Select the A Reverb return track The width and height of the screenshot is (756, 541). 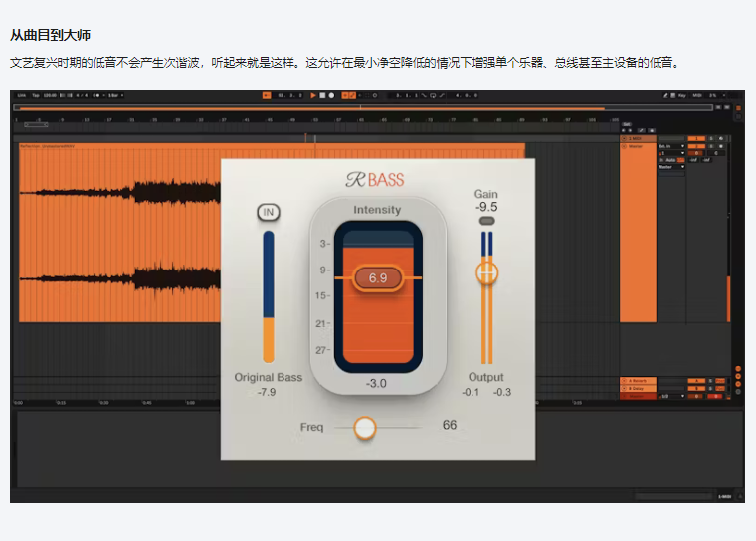pyautogui.click(x=638, y=381)
